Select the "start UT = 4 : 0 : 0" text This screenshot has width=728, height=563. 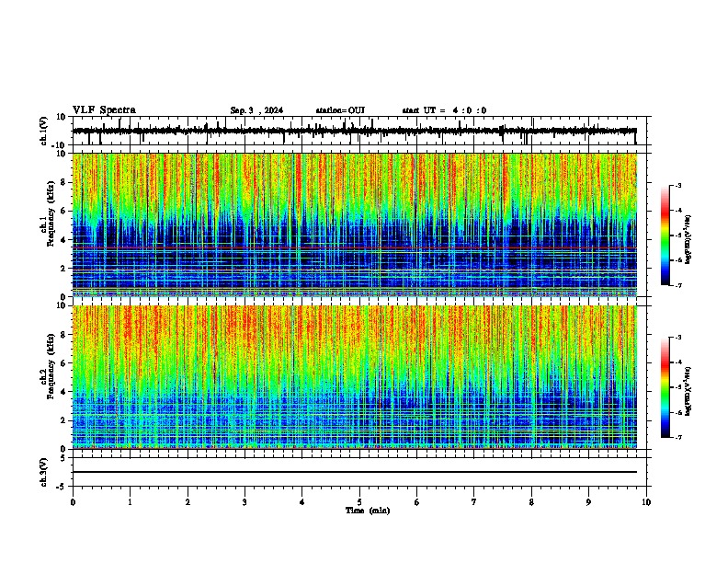pyautogui.click(x=444, y=110)
